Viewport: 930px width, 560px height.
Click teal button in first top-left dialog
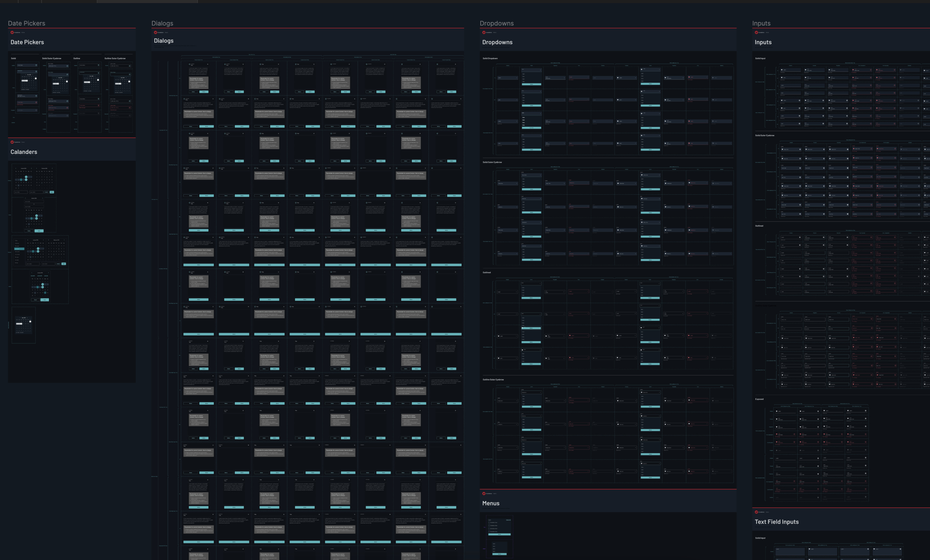[204, 92]
